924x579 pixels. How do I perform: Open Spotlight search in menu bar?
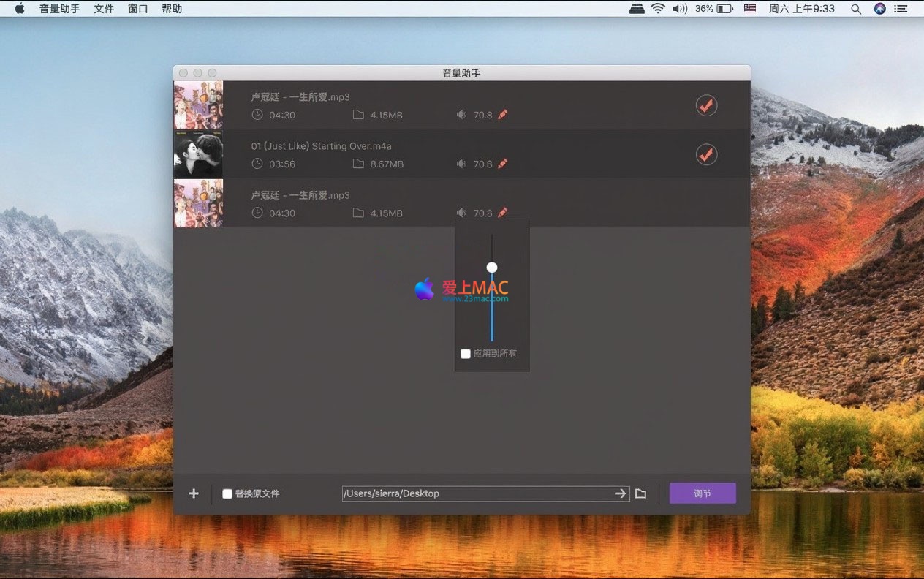coord(856,9)
